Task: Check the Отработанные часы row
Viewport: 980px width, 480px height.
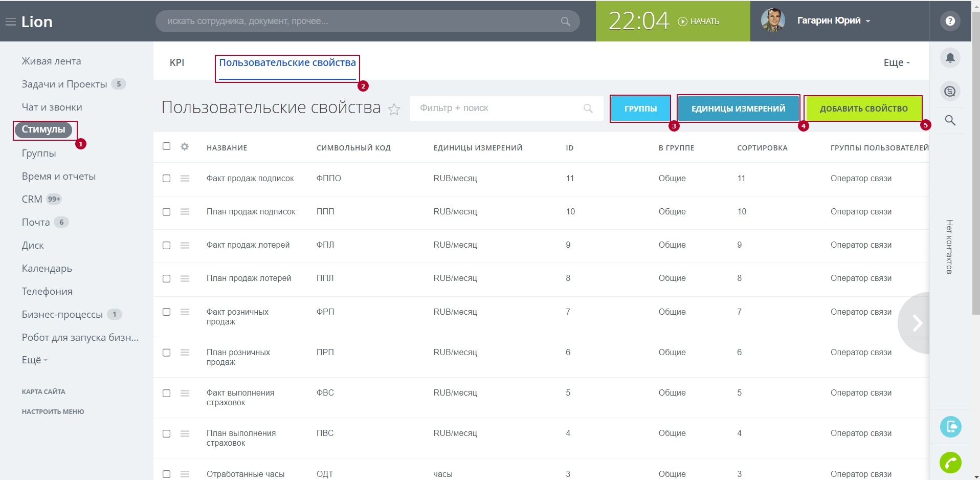Action: click(x=166, y=474)
